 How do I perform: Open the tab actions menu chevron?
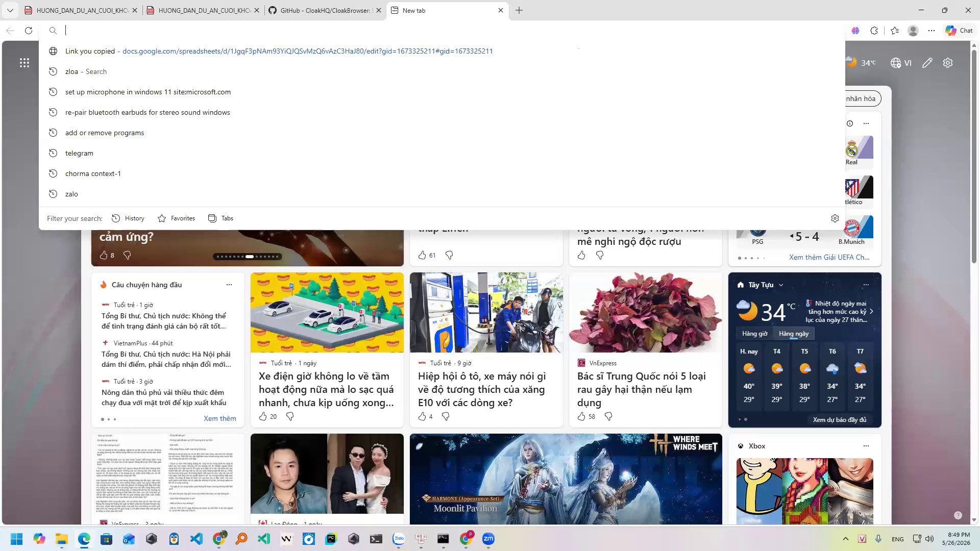click(10, 10)
